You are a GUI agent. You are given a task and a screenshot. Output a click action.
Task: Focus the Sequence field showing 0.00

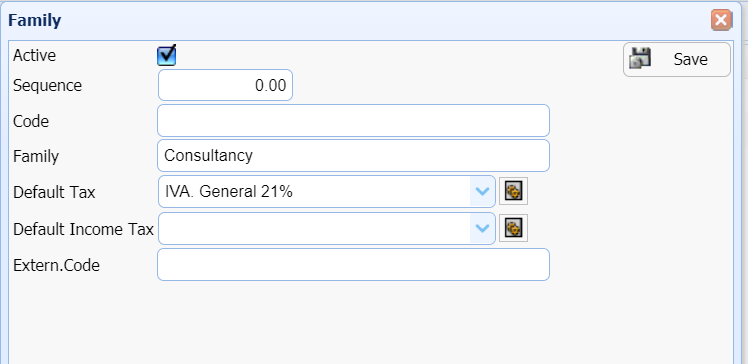pos(225,85)
